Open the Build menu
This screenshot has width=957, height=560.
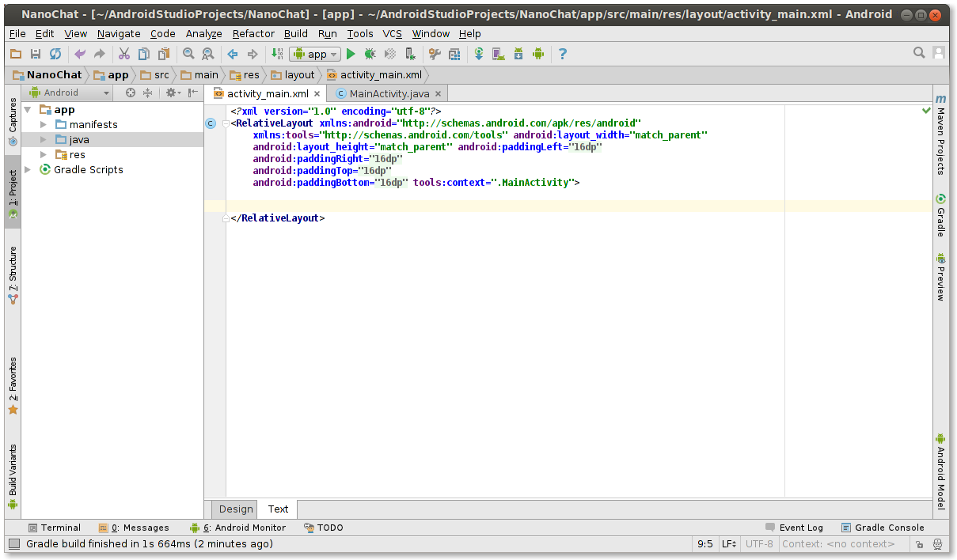coord(296,33)
